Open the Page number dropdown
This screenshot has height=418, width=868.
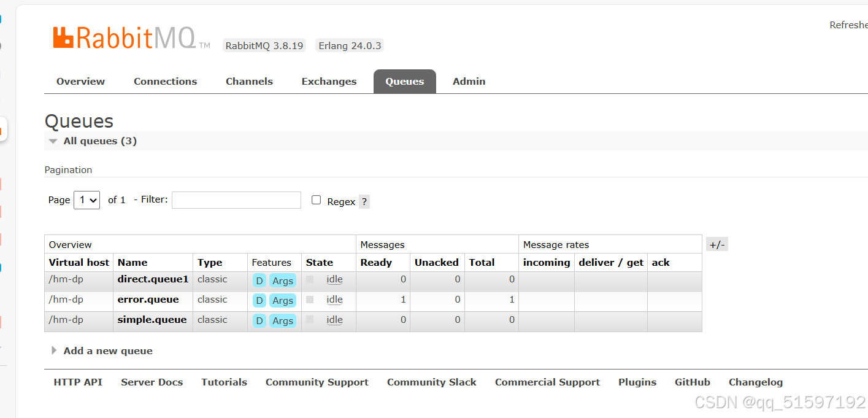coord(86,200)
